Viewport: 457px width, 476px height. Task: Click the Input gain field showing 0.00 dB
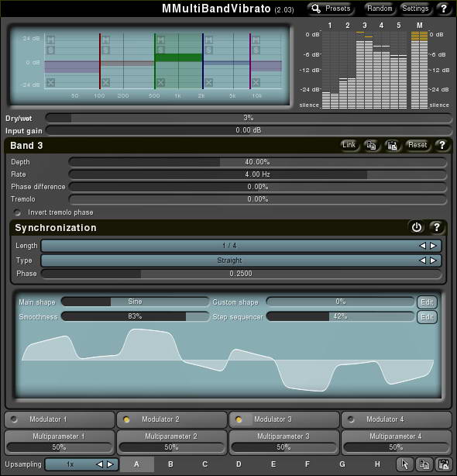tap(249, 130)
